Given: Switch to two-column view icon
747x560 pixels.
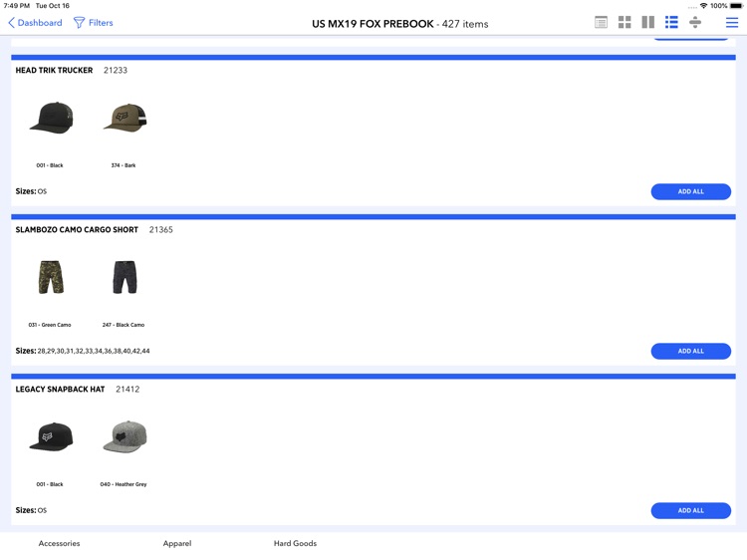Looking at the screenshot, I should pyautogui.click(x=648, y=22).
